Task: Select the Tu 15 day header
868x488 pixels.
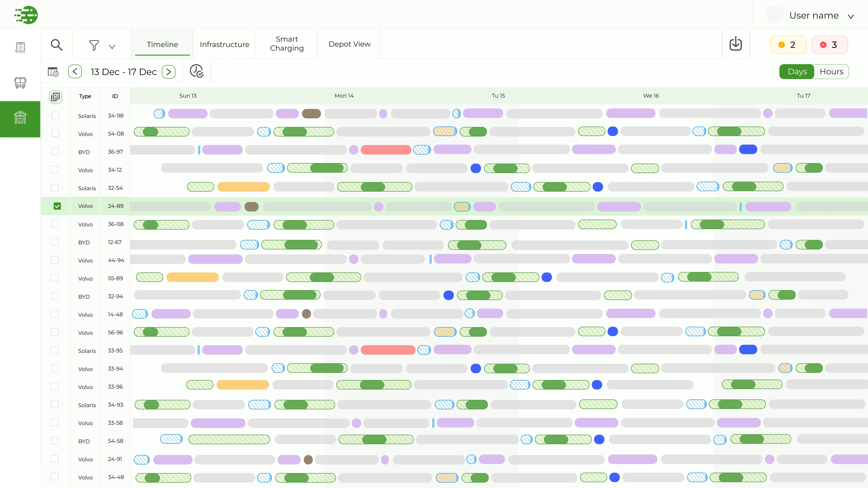Action: coord(498,96)
